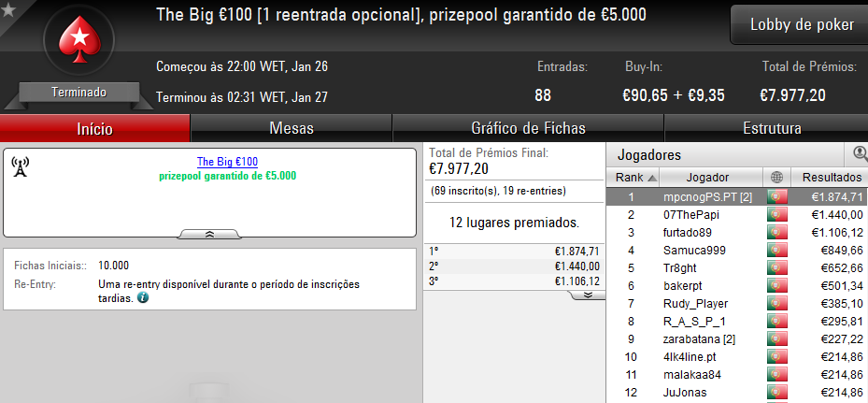Collapse the tournament description panel
The image size is (868, 403).
(x=209, y=235)
